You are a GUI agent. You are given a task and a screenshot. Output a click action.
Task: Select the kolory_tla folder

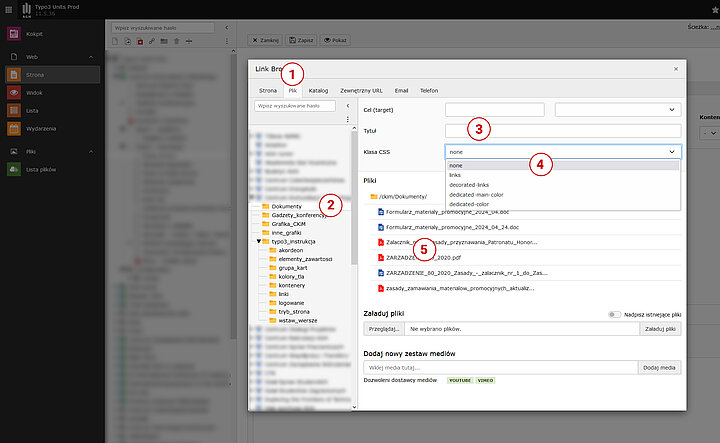click(x=291, y=277)
